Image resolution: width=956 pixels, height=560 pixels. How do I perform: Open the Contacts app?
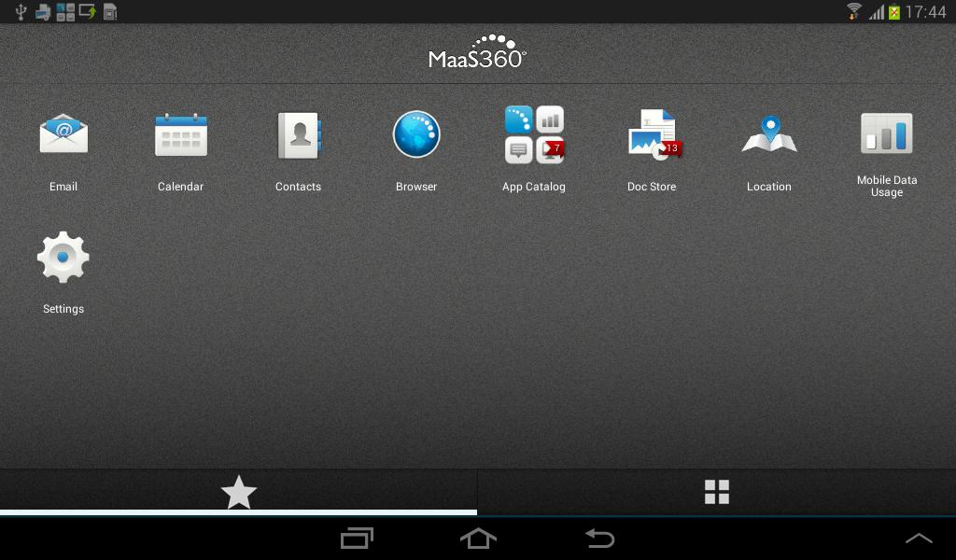coord(298,133)
